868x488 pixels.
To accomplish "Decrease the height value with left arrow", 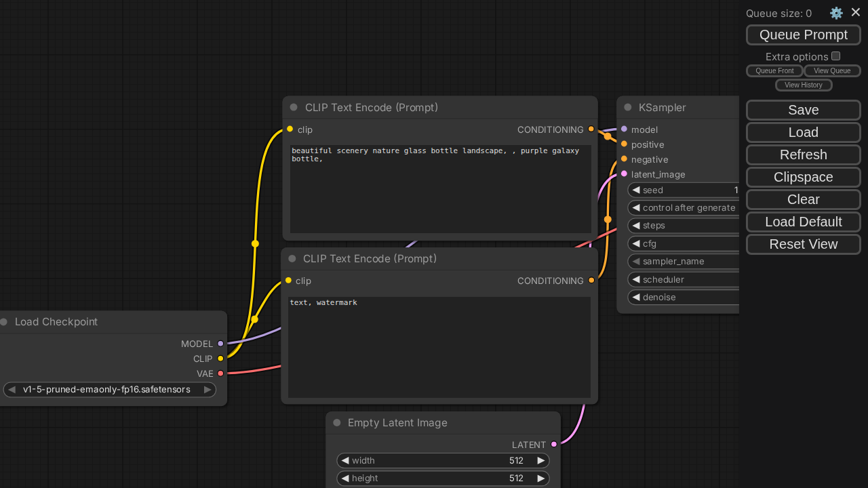I will click(345, 478).
